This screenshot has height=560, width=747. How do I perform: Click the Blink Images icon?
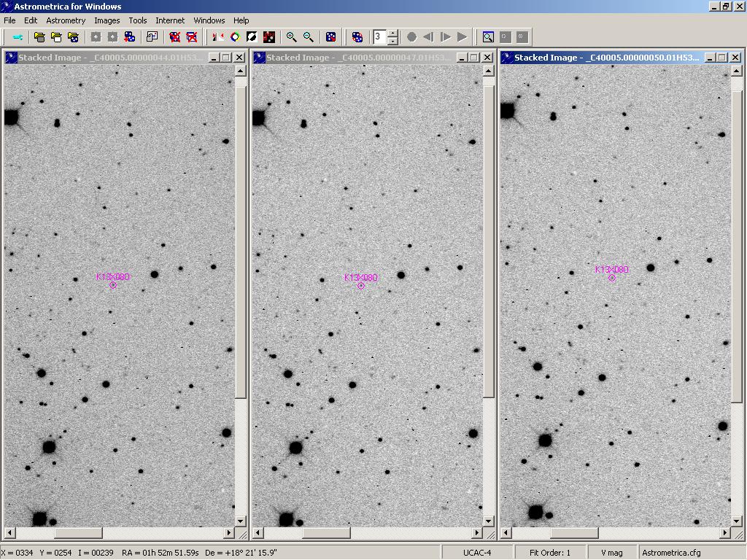pos(357,37)
